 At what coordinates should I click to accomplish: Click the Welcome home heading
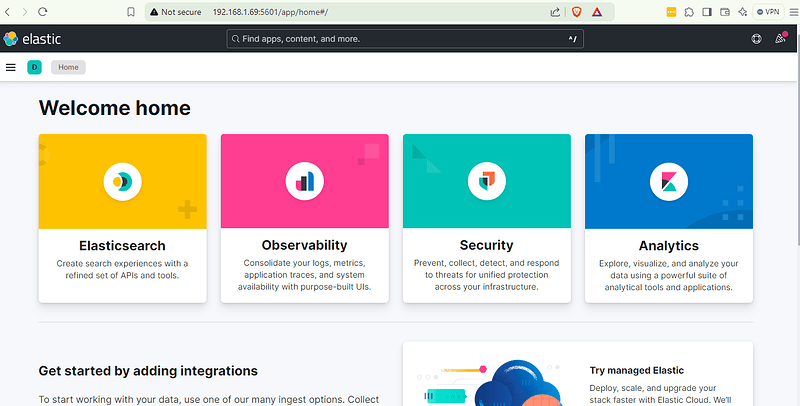click(115, 108)
